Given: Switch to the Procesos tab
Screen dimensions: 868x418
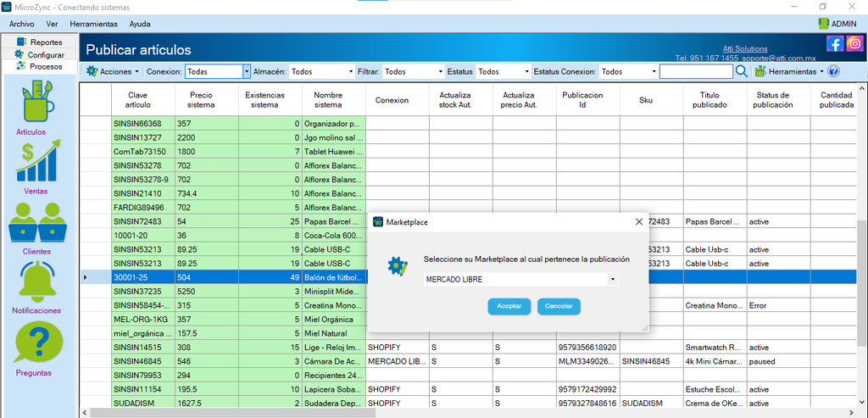Looking at the screenshot, I should [40, 66].
